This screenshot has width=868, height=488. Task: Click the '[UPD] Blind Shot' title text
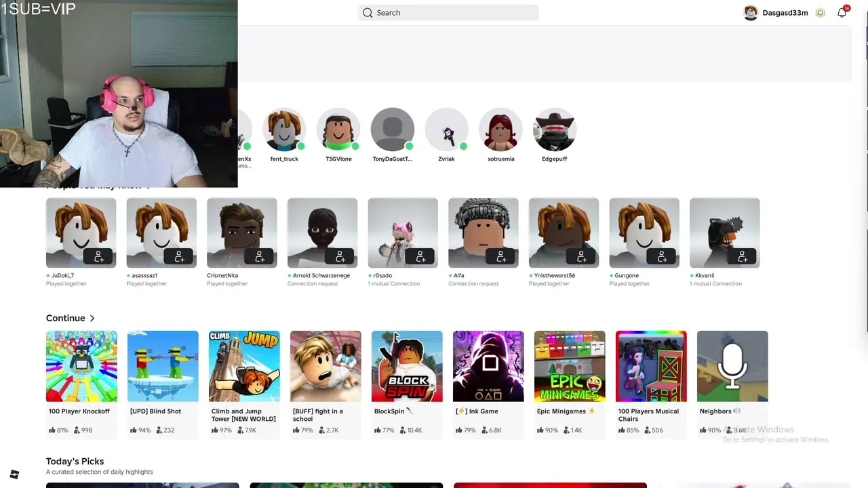click(156, 411)
